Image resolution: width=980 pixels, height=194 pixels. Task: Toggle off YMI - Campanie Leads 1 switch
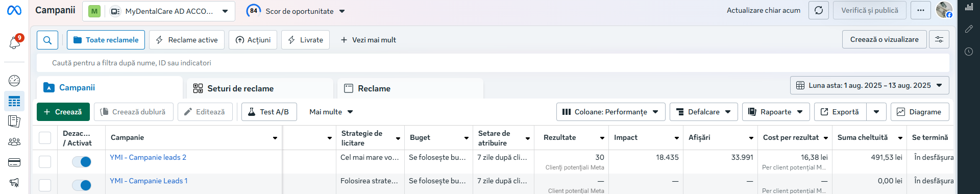click(82, 185)
